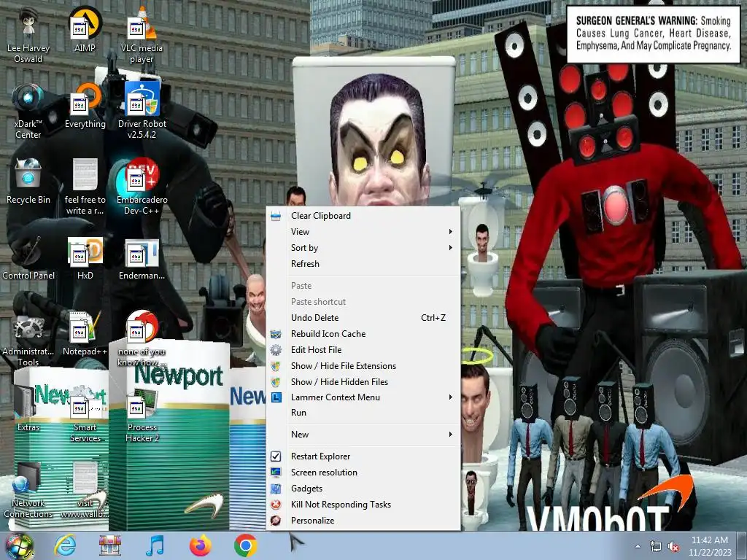Expand the View submenu
The height and width of the screenshot is (560, 747).
(x=363, y=232)
